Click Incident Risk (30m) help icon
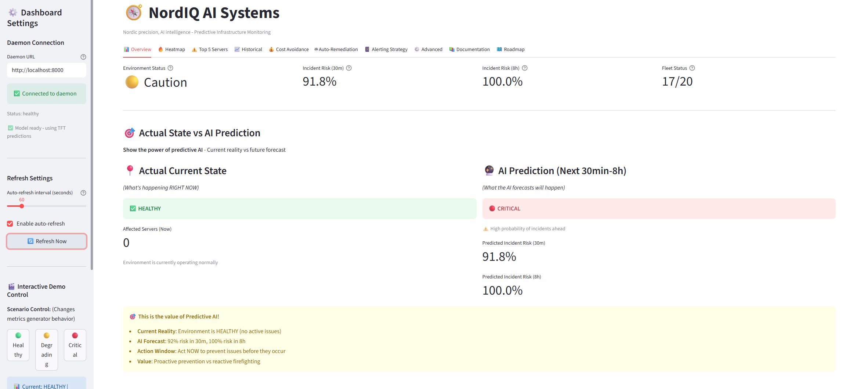Viewport: 868px width, 389px height. [x=349, y=68]
